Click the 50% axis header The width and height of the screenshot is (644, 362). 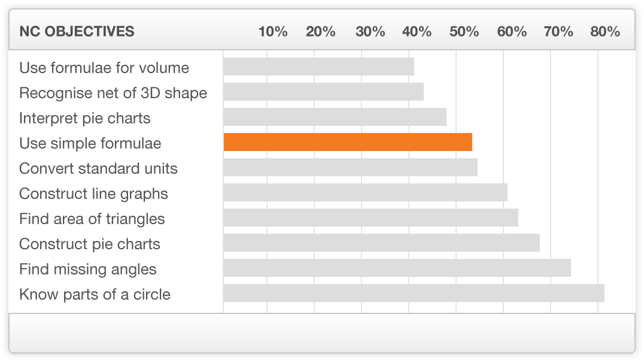(x=464, y=32)
